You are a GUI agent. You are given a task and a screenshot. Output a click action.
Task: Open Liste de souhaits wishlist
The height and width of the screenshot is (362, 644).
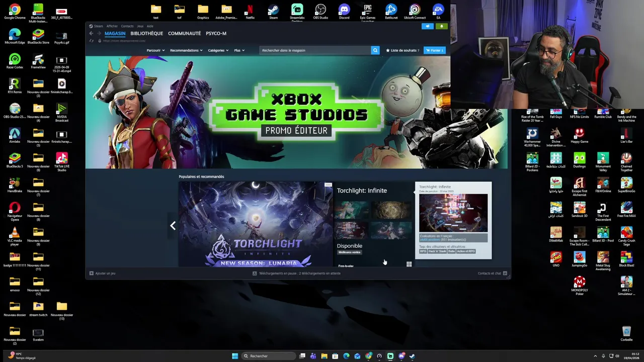(403, 50)
